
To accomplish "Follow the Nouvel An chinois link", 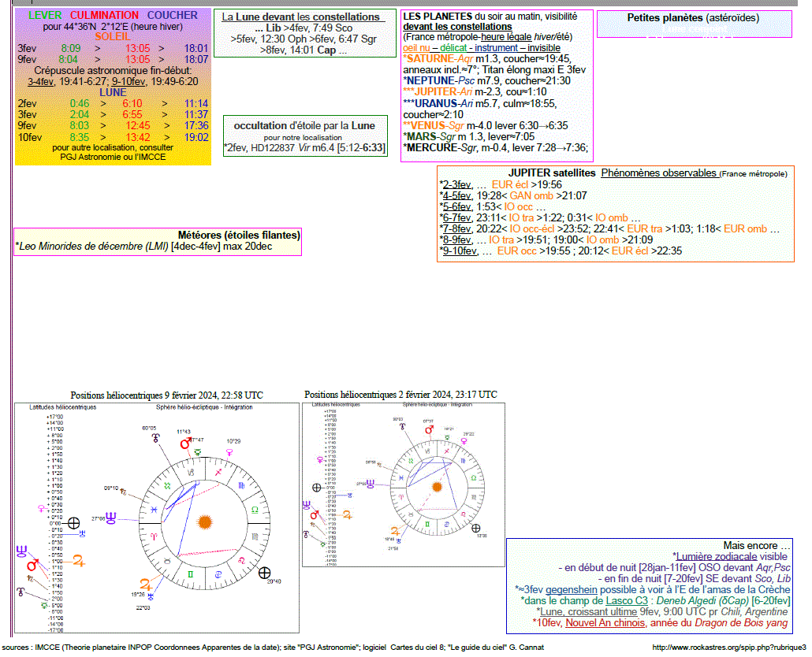I will point(605,623).
